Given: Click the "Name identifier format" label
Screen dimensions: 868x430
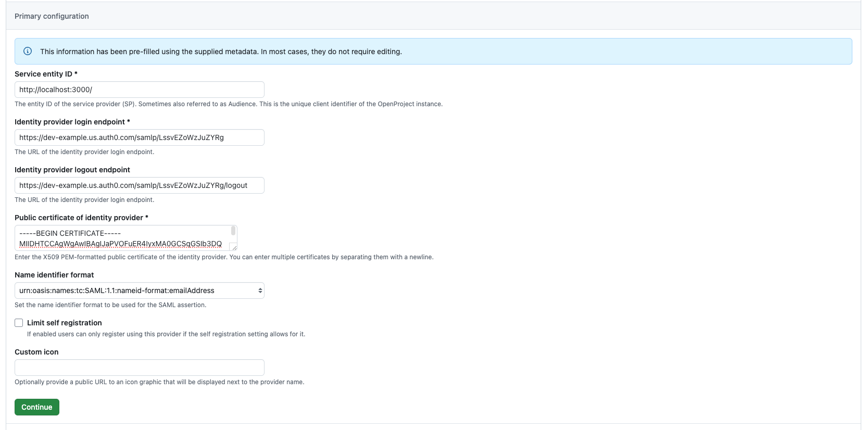Looking at the screenshot, I should (x=54, y=275).
